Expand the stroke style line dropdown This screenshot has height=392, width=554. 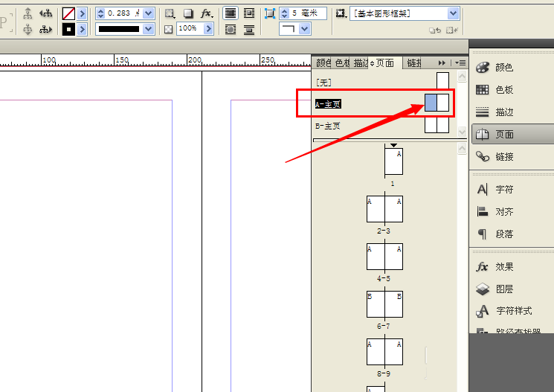pyautogui.click(x=149, y=29)
